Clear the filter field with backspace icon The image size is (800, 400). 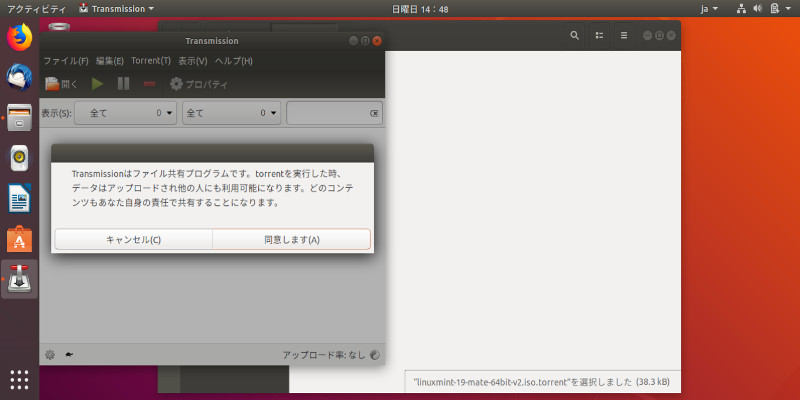pos(374,113)
